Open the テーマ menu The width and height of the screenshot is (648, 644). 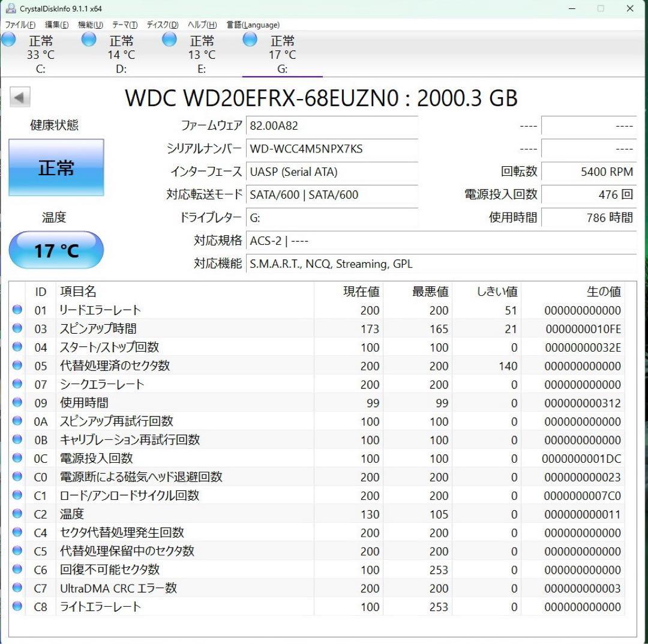pyautogui.click(x=123, y=25)
